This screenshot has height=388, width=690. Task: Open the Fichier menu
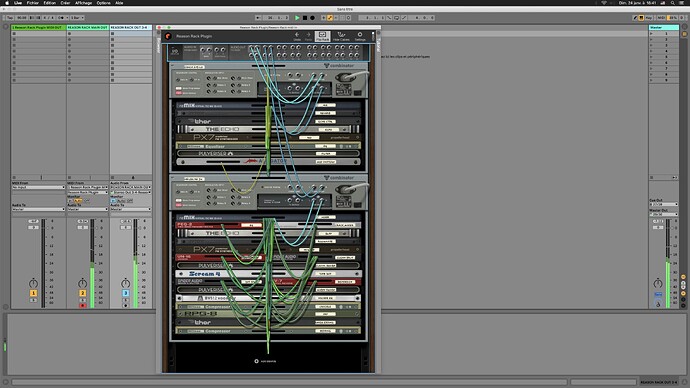click(33, 3)
